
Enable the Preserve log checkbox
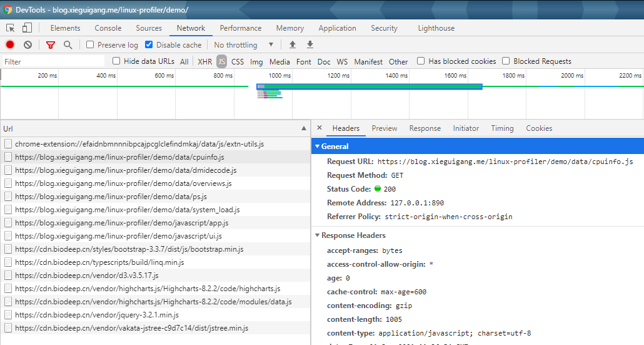pos(90,45)
